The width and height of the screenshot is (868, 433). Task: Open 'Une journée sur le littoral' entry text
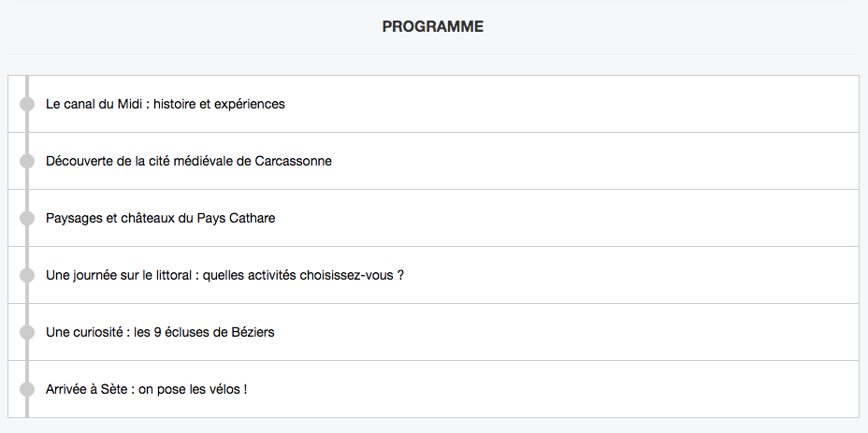(x=224, y=275)
